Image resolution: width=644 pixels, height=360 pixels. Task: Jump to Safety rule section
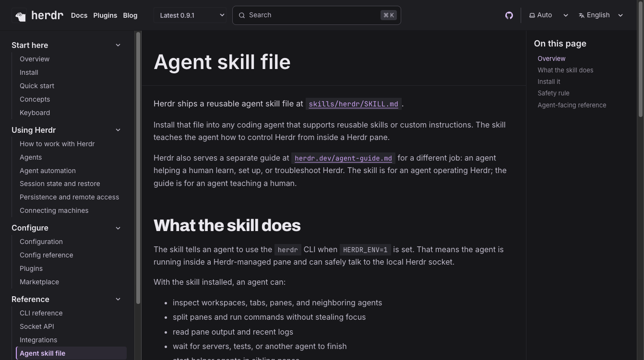553,93
